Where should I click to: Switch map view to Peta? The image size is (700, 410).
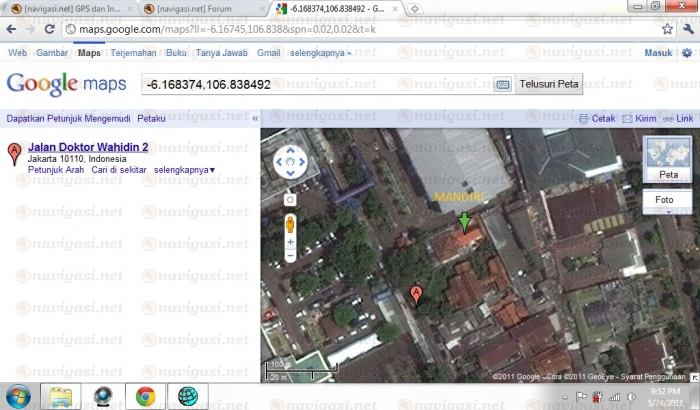pos(668,159)
